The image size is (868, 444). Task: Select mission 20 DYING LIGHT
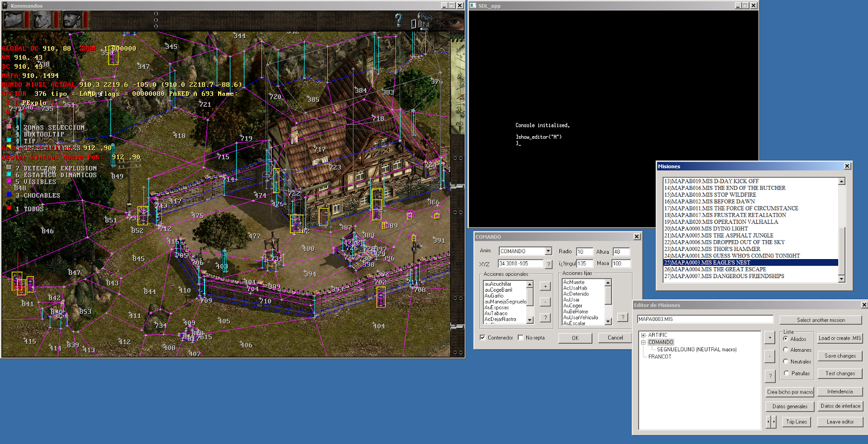pos(751,229)
